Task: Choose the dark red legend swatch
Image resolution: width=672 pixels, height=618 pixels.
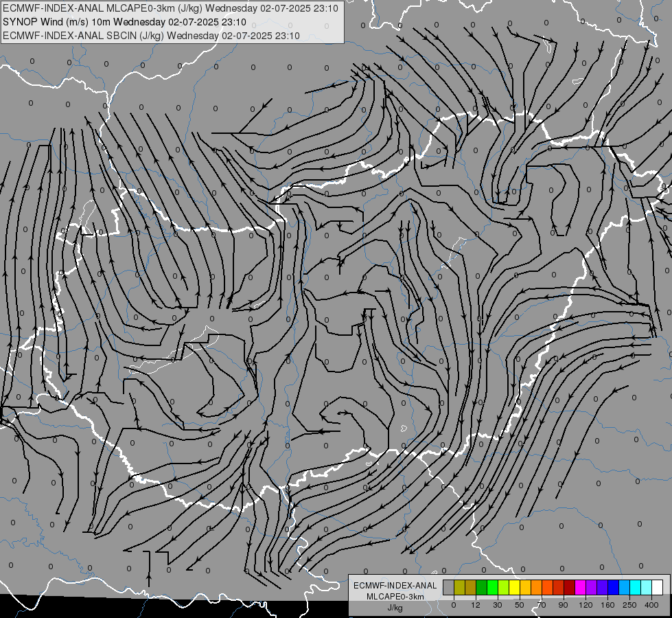Action: [569, 587]
